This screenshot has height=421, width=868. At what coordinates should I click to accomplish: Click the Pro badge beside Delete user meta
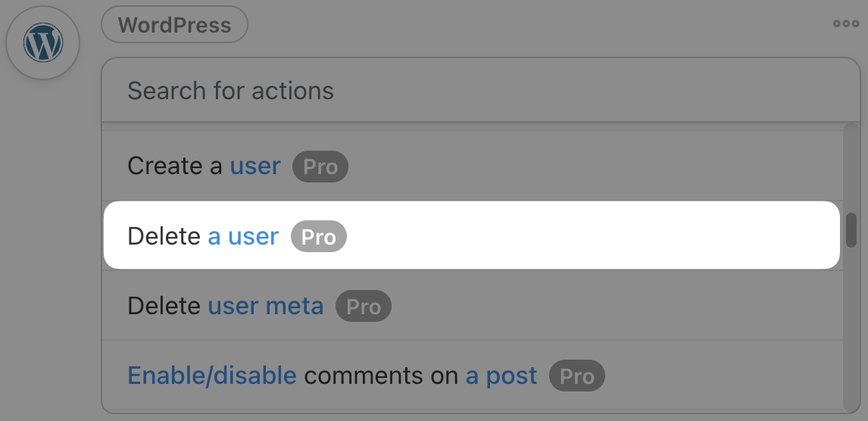pos(364,307)
